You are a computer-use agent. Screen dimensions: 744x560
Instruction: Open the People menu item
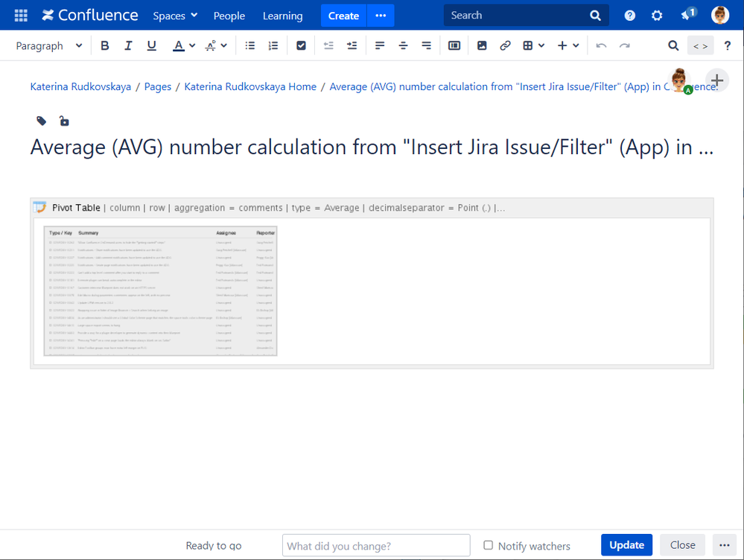(x=229, y=16)
